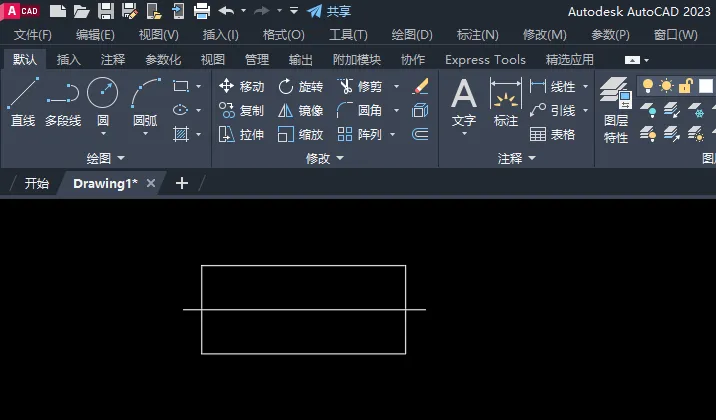Add a new drawing tab
Image resolution: width=716 pixels, height=420 pixels.
click(x=182, y=183)
